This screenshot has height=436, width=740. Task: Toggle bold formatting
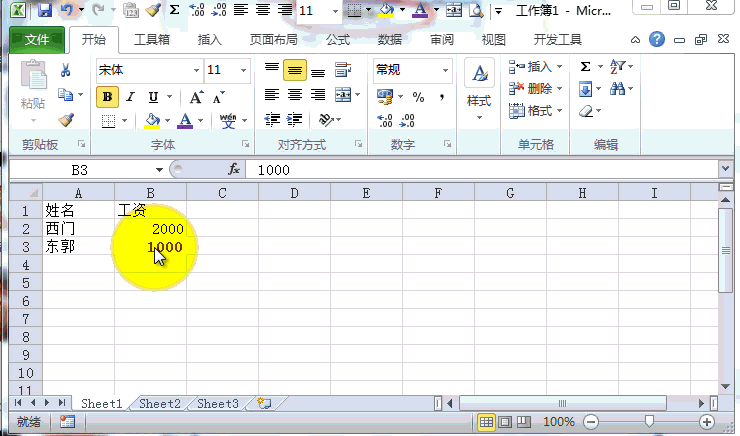(107, 97)
